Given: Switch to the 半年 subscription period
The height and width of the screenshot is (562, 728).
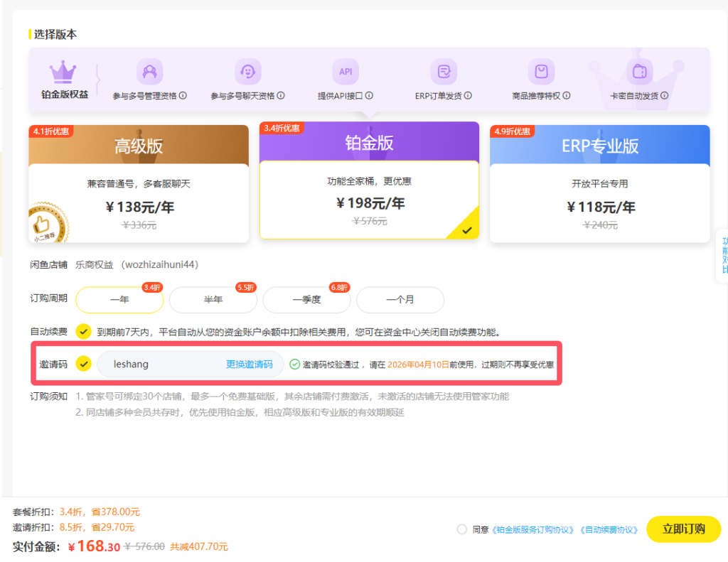Looking at the screenshot, I should point(213,301).
